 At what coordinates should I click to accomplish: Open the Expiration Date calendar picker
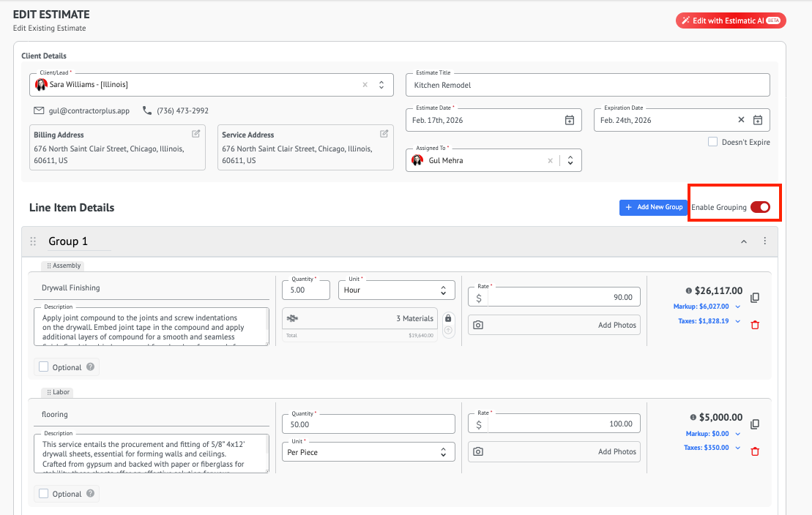(758, 120)
